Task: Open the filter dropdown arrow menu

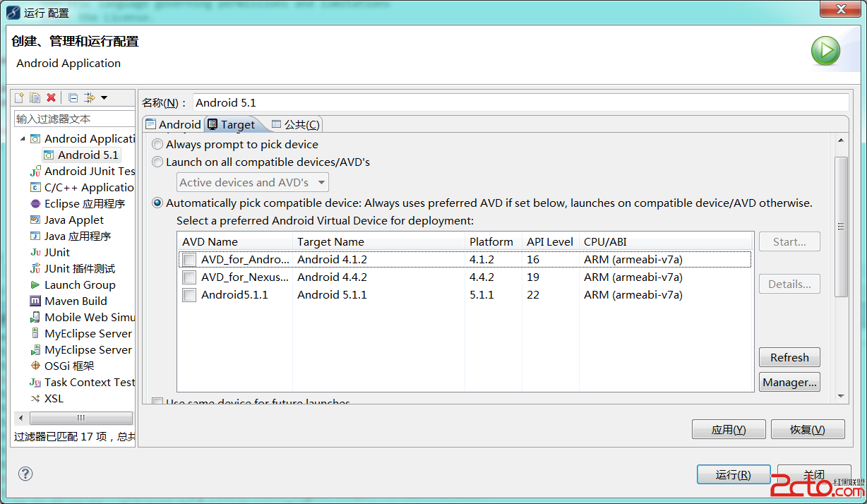Action: click(x=104, y=97)
